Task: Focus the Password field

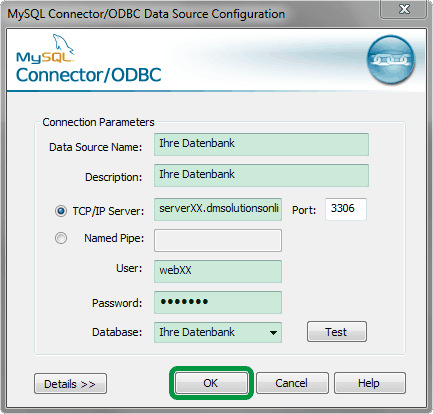Action: tap(218, 302)
